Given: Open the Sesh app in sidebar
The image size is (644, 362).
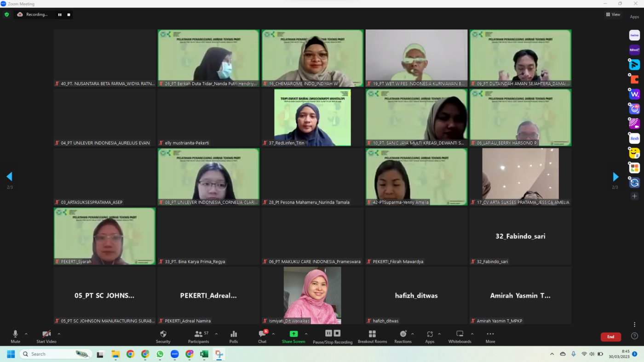Looking at the screenshot, I should [x=634, y=138].
